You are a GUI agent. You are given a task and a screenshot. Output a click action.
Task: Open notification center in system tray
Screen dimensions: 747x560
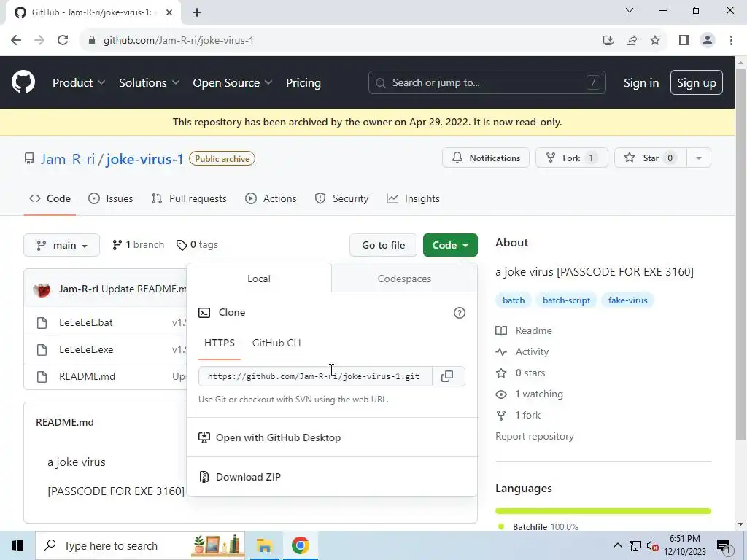(x=724, y=546)
